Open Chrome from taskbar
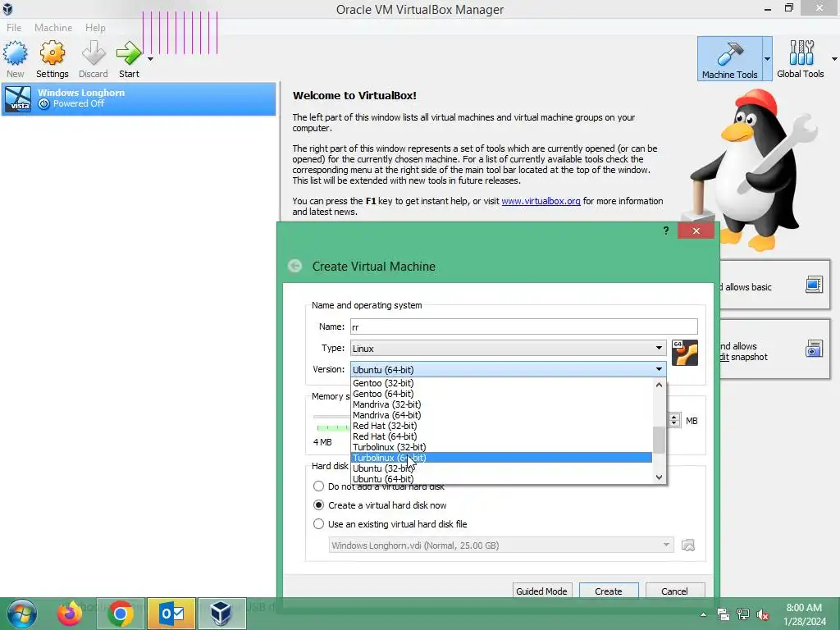The height and width of the screenshot is (630, 840). (x=121, y=614)
